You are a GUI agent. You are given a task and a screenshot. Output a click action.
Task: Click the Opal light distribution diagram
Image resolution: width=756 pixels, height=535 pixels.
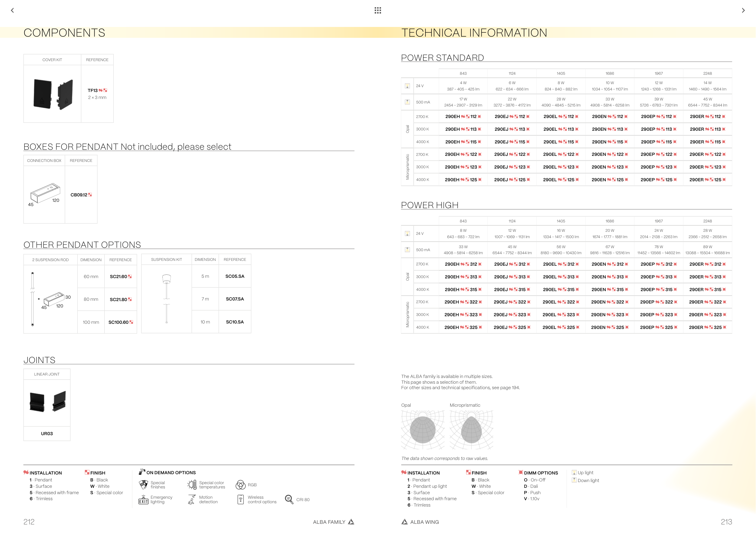[422, 430]
